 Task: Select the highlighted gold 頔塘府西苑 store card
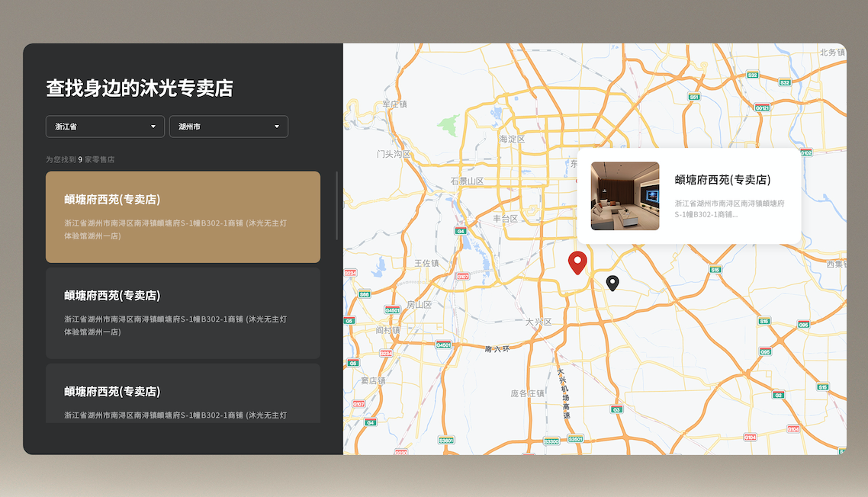(183, 217)
